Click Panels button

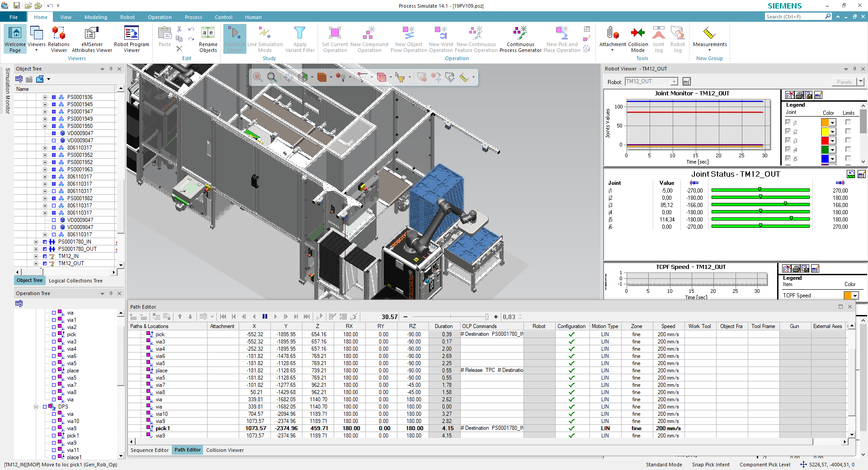(x=844, y=82)
